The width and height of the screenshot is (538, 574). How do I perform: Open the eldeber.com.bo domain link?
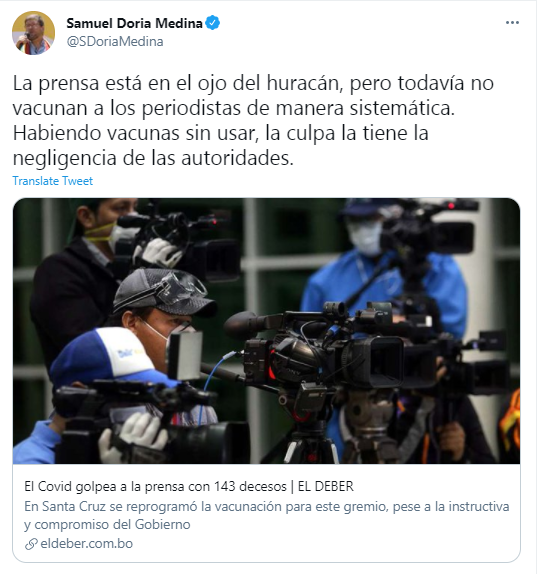pos(87,544)
